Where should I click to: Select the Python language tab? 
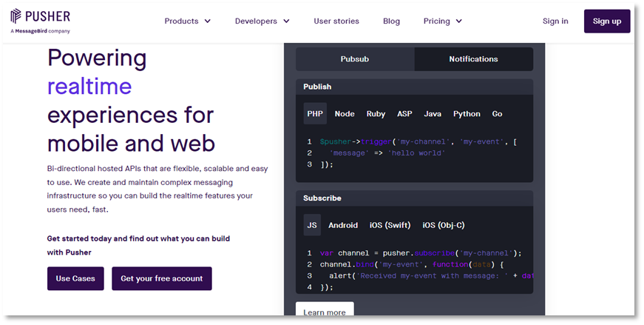coord(467,114)
